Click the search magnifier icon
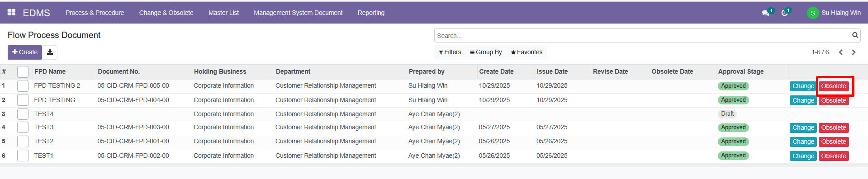The height and width of the screenshot is (179, 868). point(855,35)
